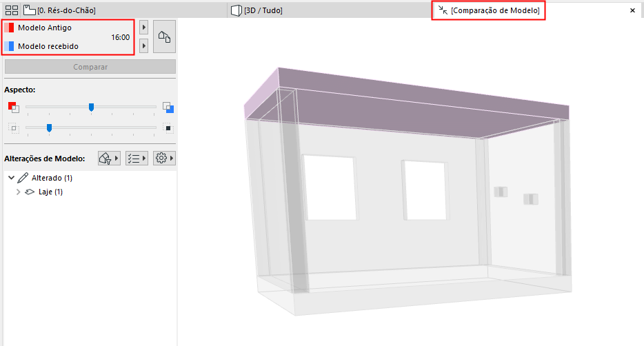Click the model swap/select buildings icon

164,37
